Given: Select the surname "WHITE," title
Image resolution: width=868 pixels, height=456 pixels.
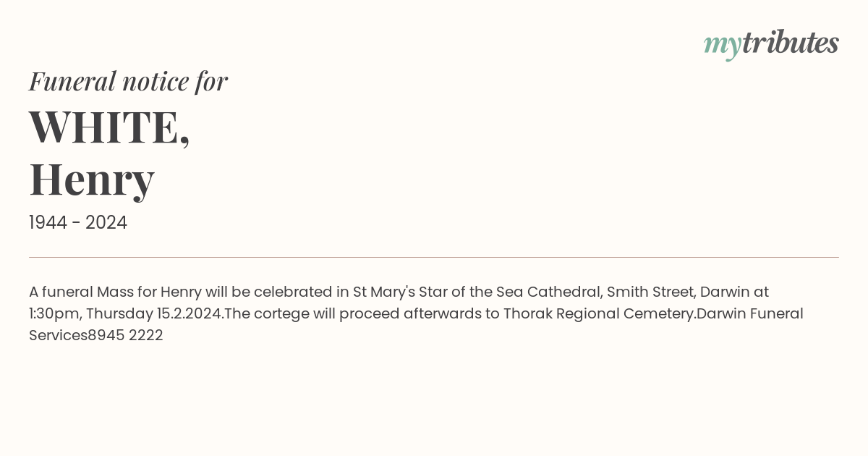Looking at the screenshot, I should (x=109, y=127).
